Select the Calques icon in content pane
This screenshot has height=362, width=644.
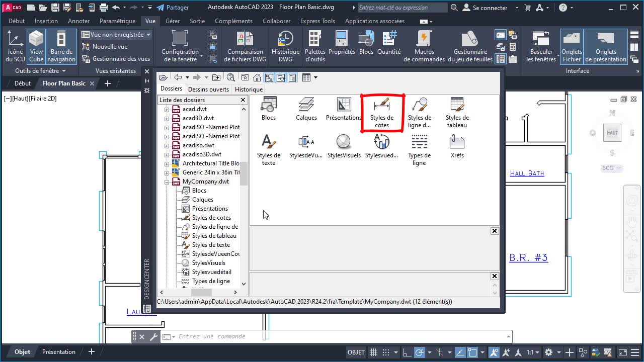point(306,109)
